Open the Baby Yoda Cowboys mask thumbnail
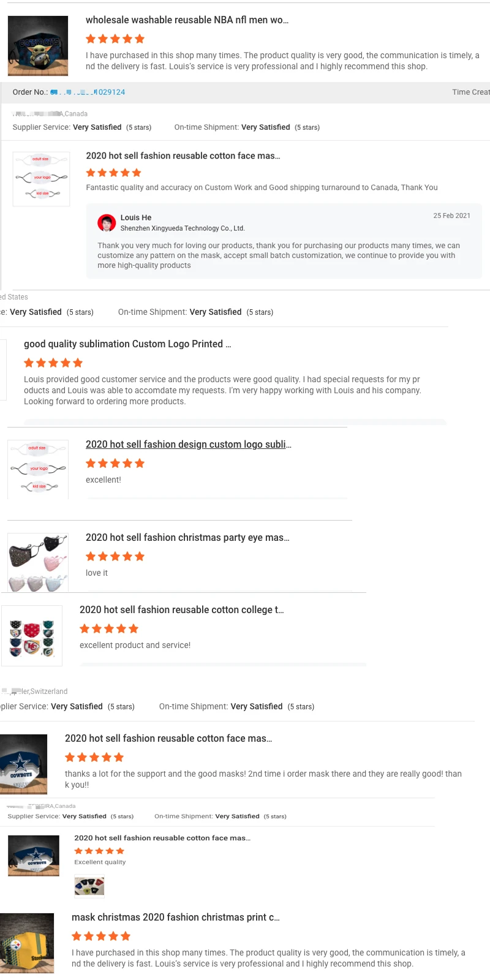This screenshot has width=490, height=980. click(x=38, y=46)
